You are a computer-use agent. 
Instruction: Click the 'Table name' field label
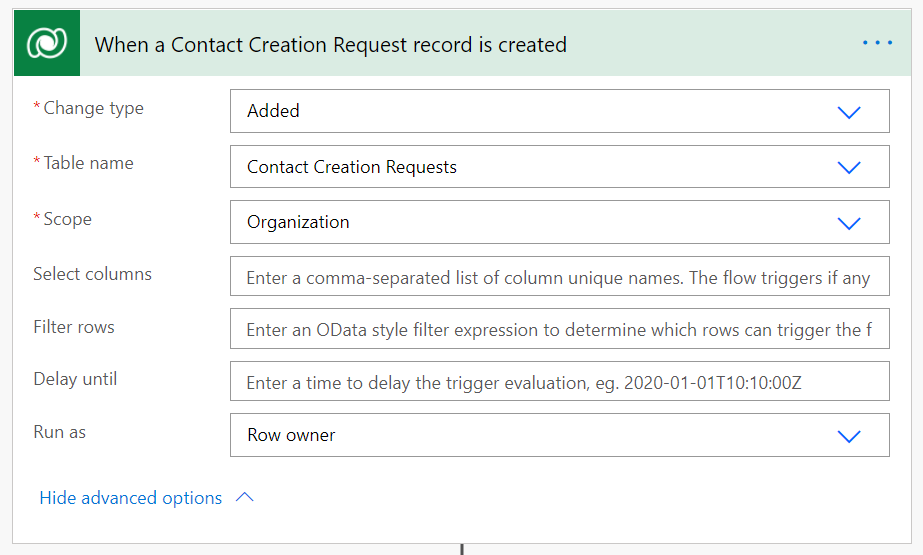pos(88,163)
